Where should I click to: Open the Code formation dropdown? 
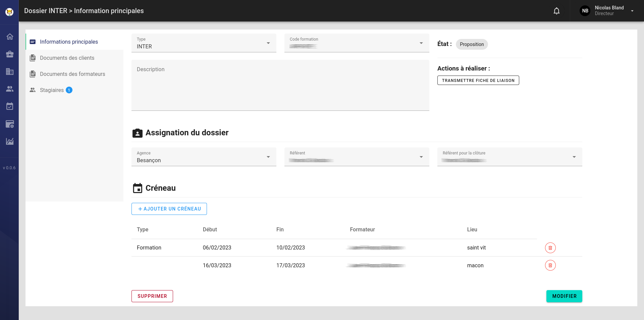point(357,43)
